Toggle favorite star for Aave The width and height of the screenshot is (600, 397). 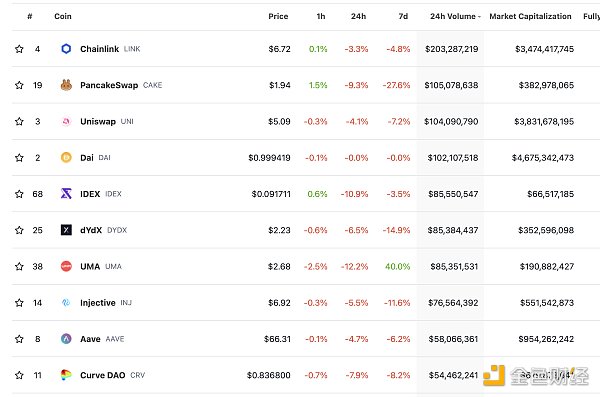tap(19, 339)
